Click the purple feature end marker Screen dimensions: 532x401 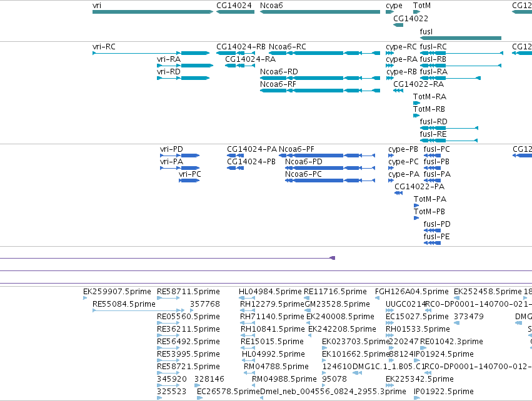333,258
